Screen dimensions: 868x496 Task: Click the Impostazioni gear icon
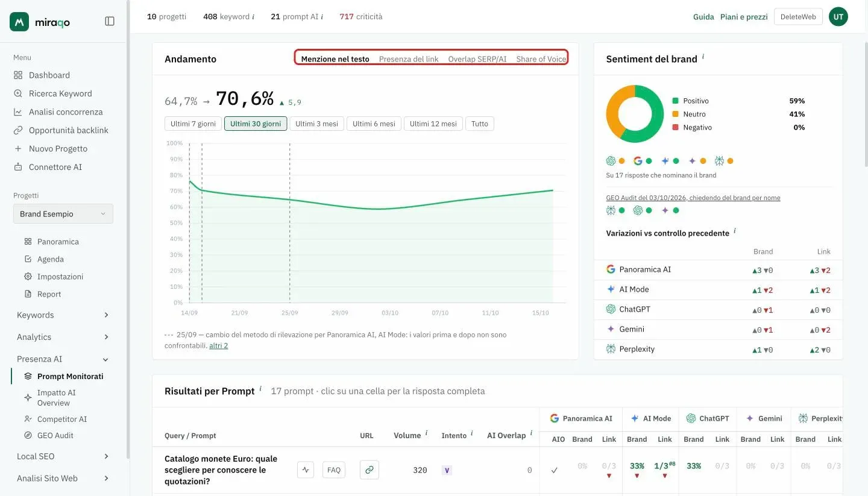[28, 277]
